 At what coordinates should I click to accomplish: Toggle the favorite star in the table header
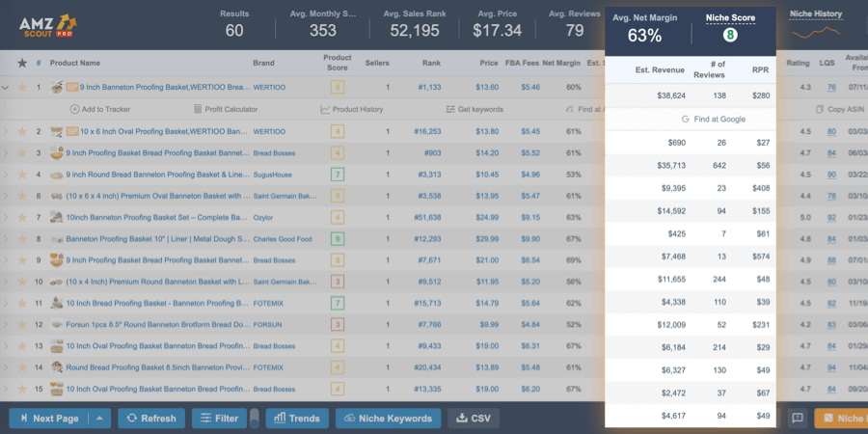coord(22,63)
